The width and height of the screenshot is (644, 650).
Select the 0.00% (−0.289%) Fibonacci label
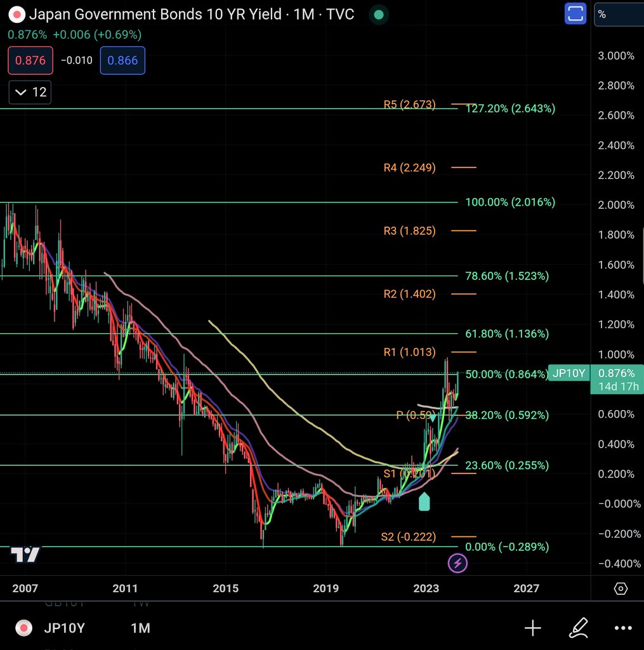507,547
